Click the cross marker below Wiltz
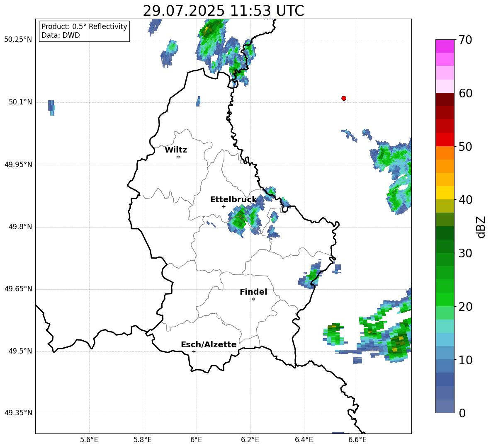The image size is (491, 448). pos(178,157)
